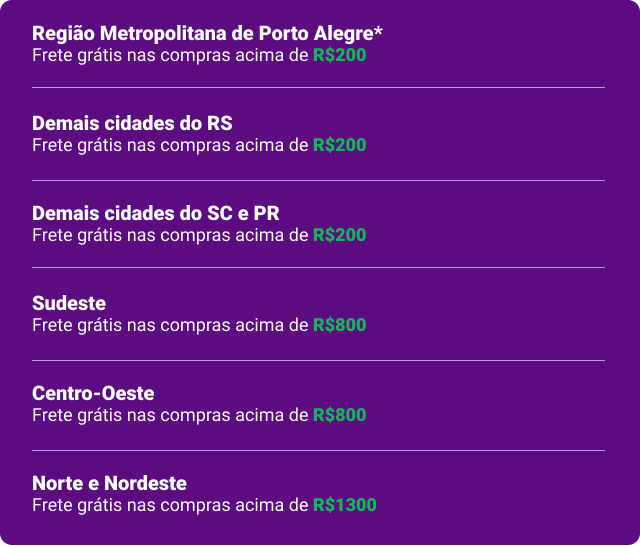The width and height of the screenshot is (640, 546).
Task: Select the Norte e Nordeste heading
Action: point(109,483)
